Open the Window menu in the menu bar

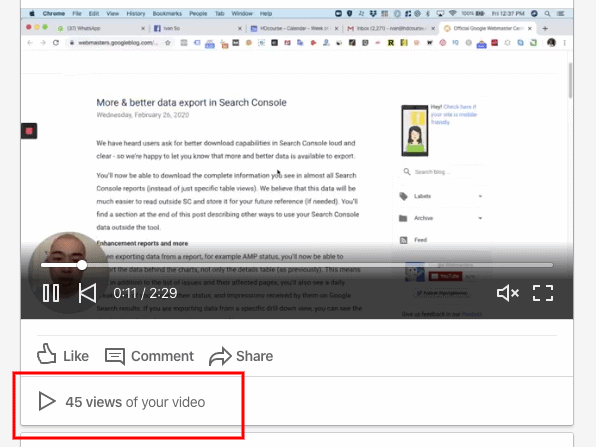[242, 14]
